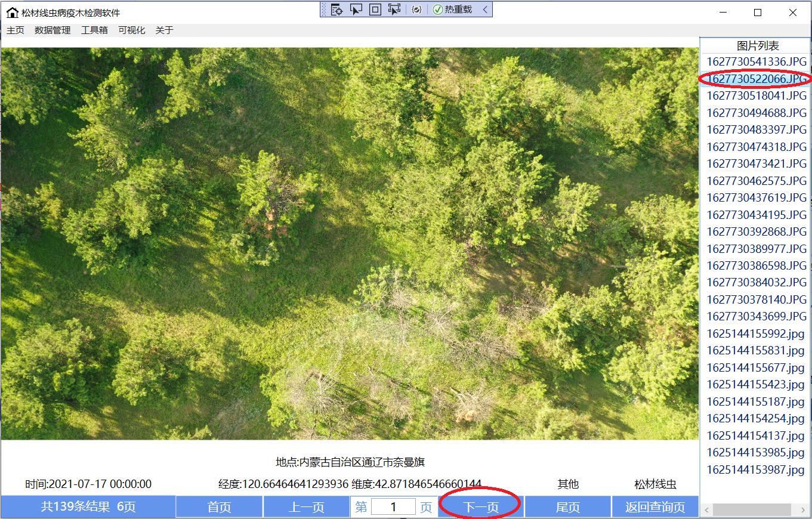The image size is (812, 519).
Task: Open the 工具箱 menu
Action: (x=94, y=30)
